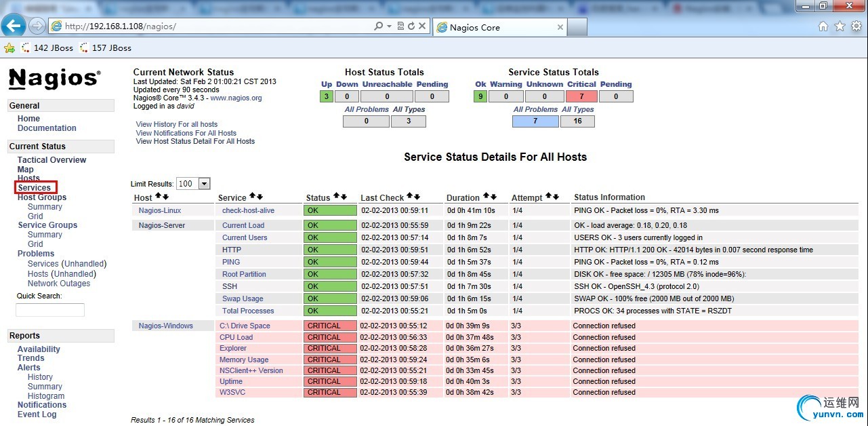
Task: Open the C:\ Drive Space service link
Action: (245, 326)
